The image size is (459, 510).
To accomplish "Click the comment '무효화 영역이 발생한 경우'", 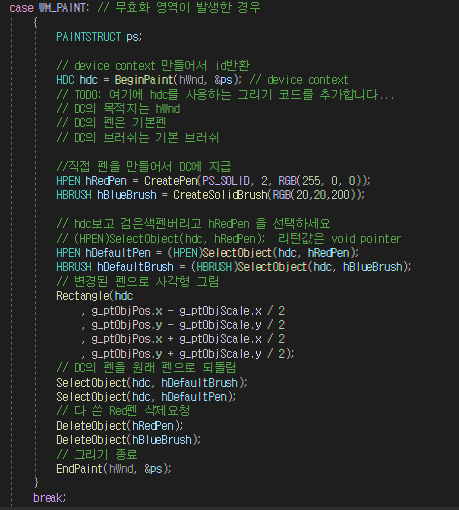I will click(x=179, y=7).
